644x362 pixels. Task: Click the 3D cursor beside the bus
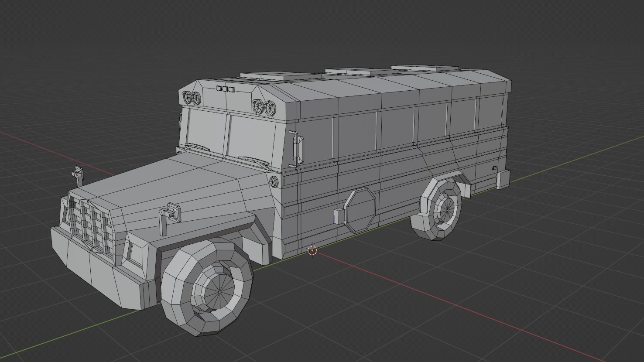[312, 250]
